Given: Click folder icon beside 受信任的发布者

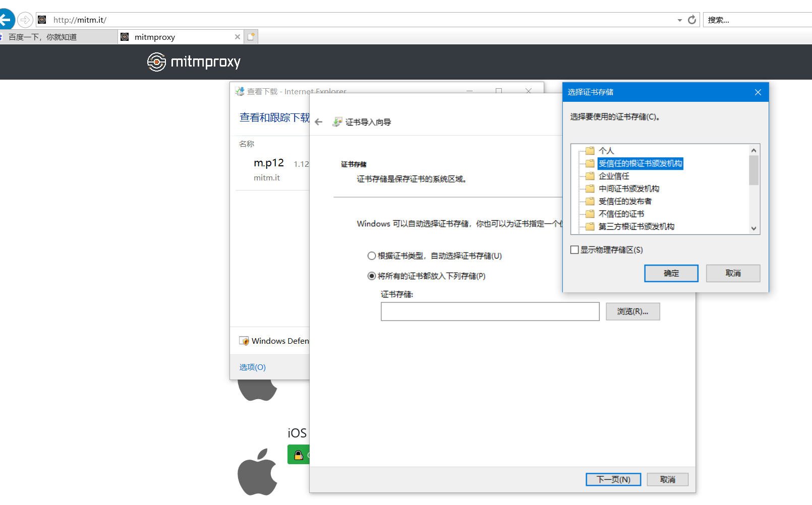Looking at the screenshot, I should 590,201.
